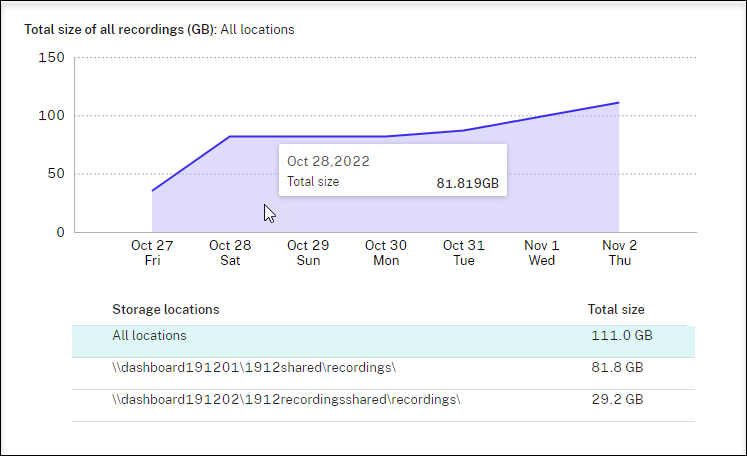Select the dashboard191202 1912recordingsshared recordings location
The image size is (747, 456).
(x=286, y=399)
